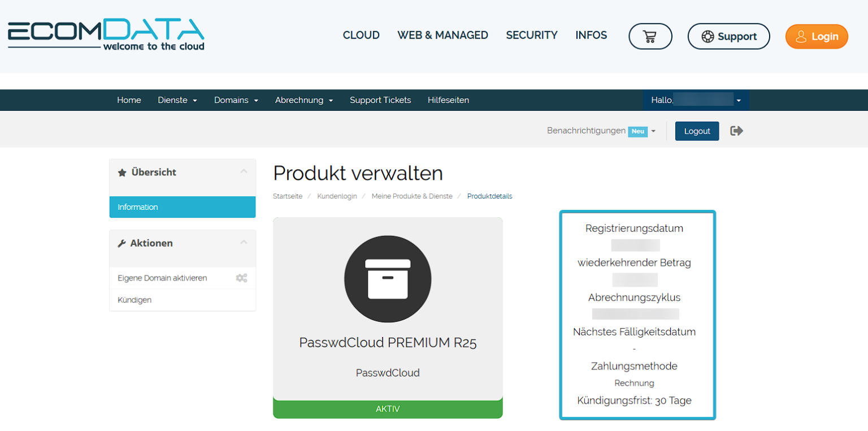Select the Kündigen action
The image size is (868, 431).
134,299
